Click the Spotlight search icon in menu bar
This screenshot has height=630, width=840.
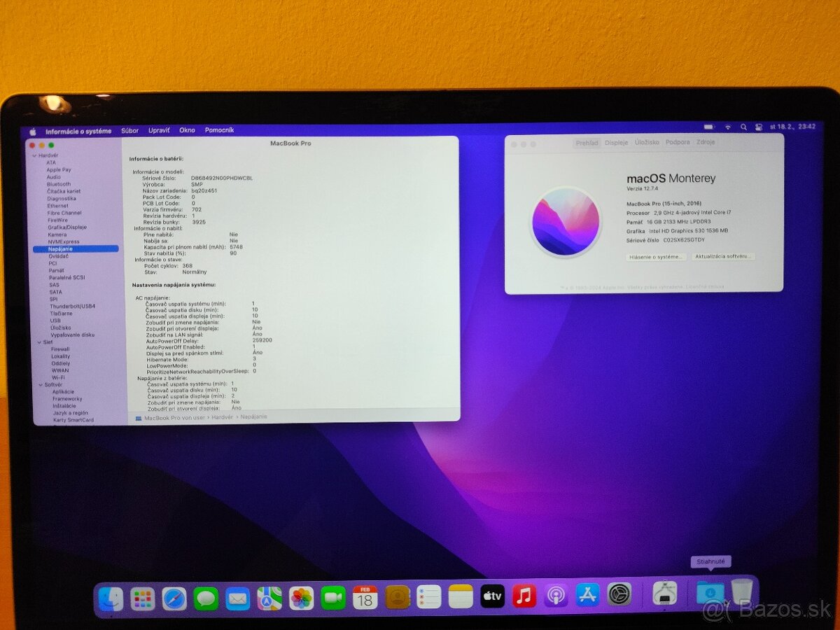(743, 129)
